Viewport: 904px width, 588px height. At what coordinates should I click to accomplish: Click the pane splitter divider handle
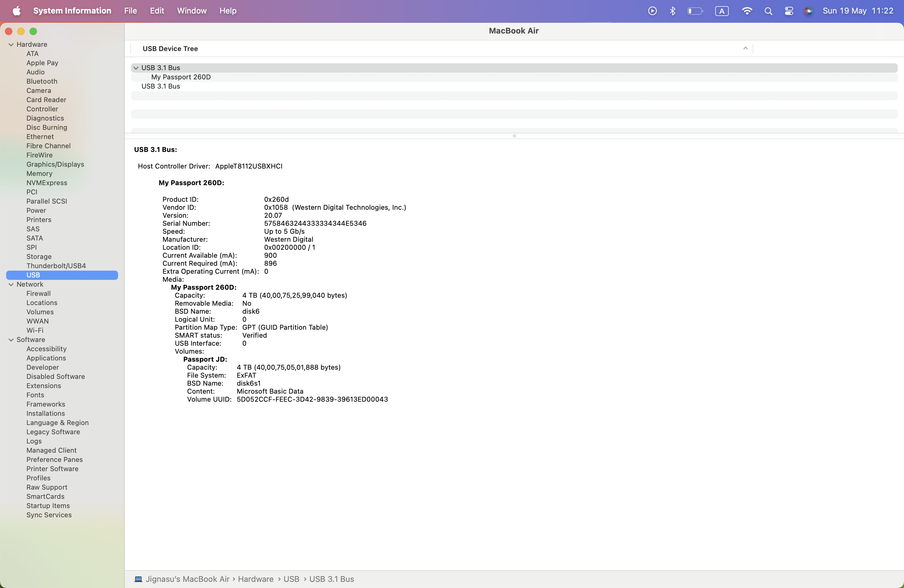(514, 136)
